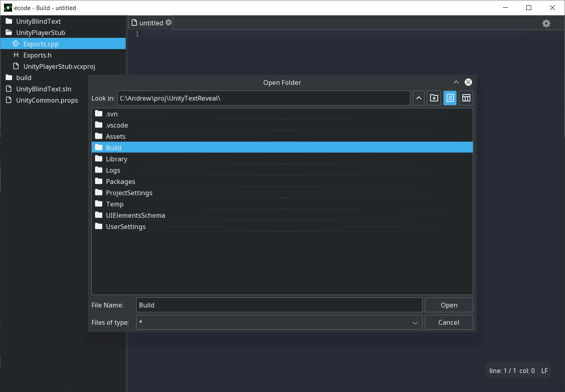Viewport: 565px width, 392px height.
Task: Switch to the untitled tab
Action: [150, 23]
